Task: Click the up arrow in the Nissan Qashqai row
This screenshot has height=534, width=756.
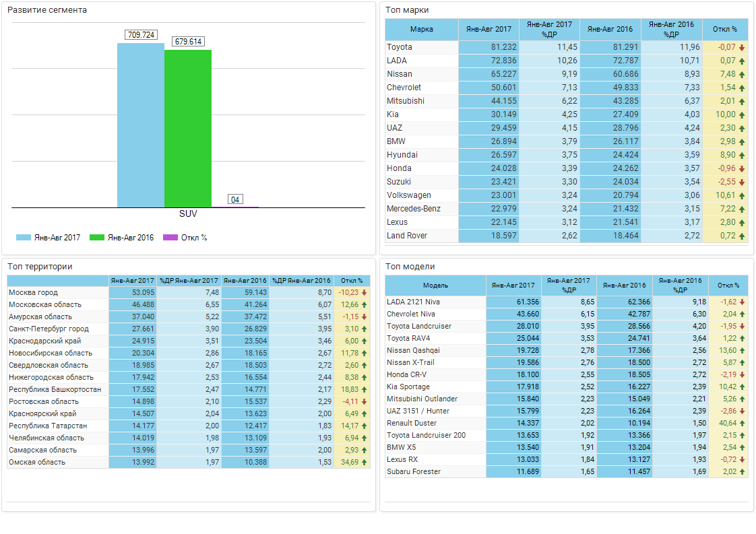Action: (x=742, y=351)
